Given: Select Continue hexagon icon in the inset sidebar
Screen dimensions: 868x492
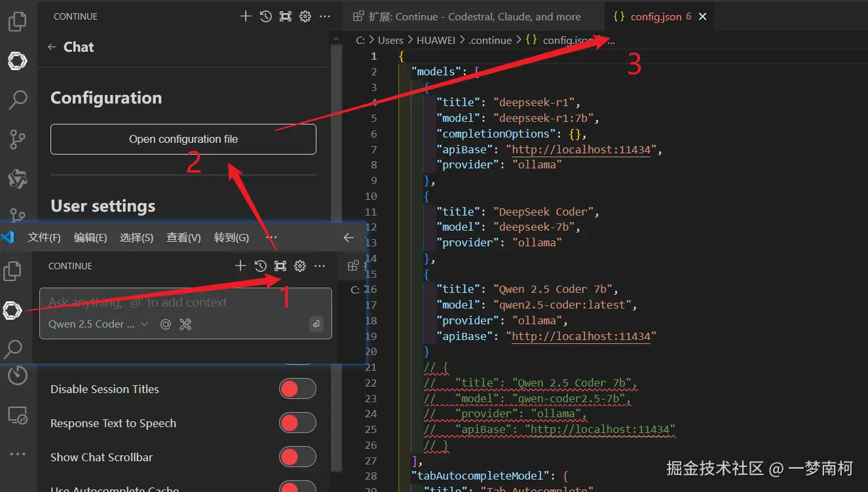Looking at the screenshot, I should coord(12,311).
